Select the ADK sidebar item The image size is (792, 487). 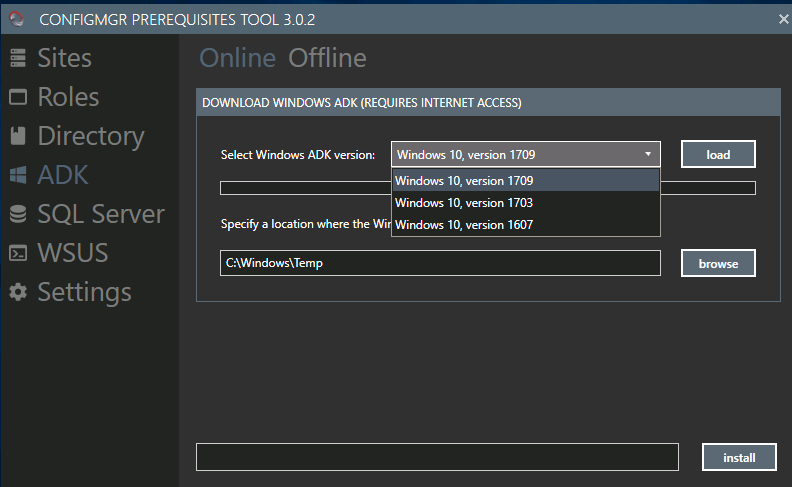point(63,175)
